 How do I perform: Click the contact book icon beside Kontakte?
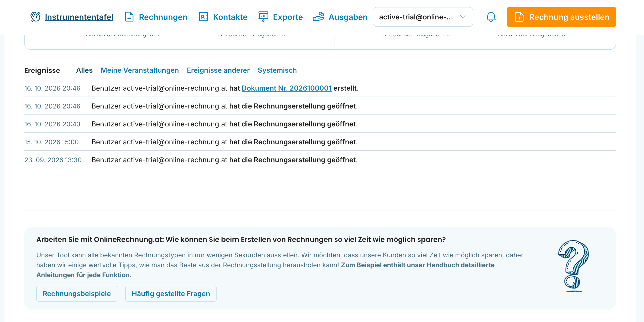[x=203, y=17]
